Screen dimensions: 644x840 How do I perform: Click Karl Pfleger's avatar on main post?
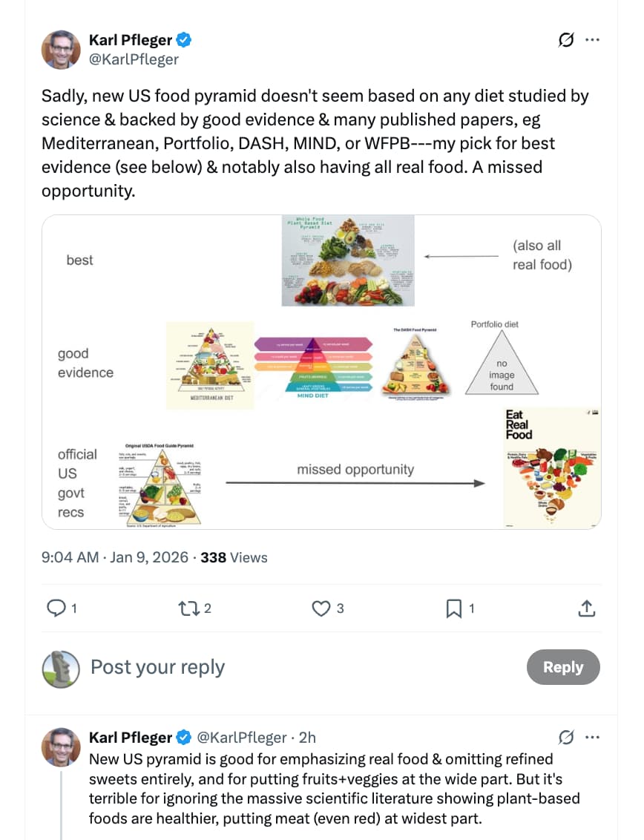61,50
